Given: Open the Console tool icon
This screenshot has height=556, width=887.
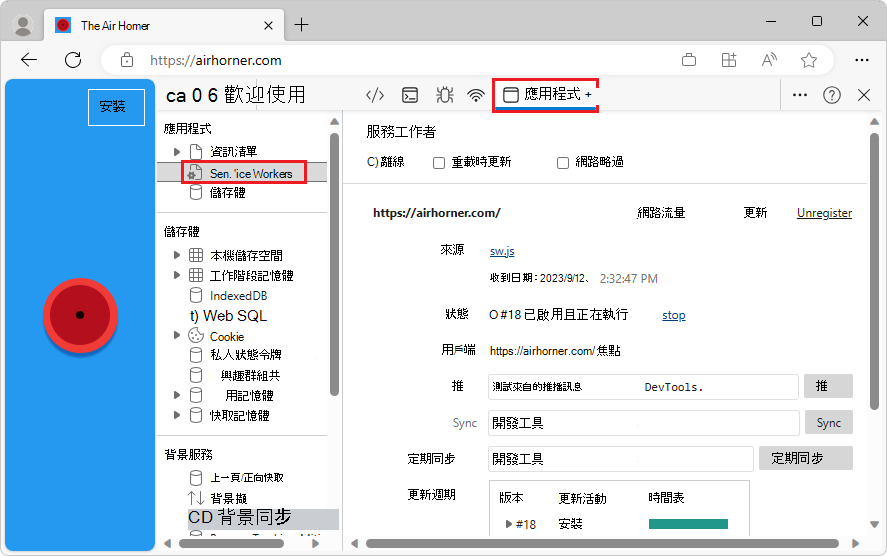Looking at the screenshot, I should coord(410,95).
